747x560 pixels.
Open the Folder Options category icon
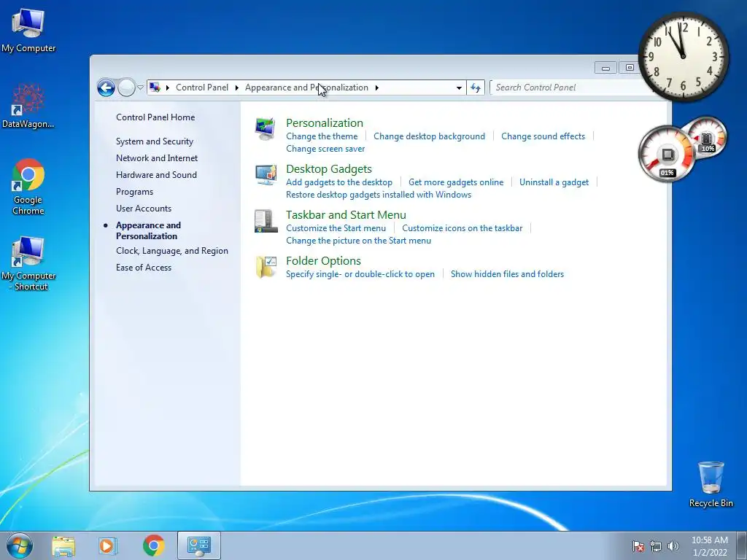point(266,267)
